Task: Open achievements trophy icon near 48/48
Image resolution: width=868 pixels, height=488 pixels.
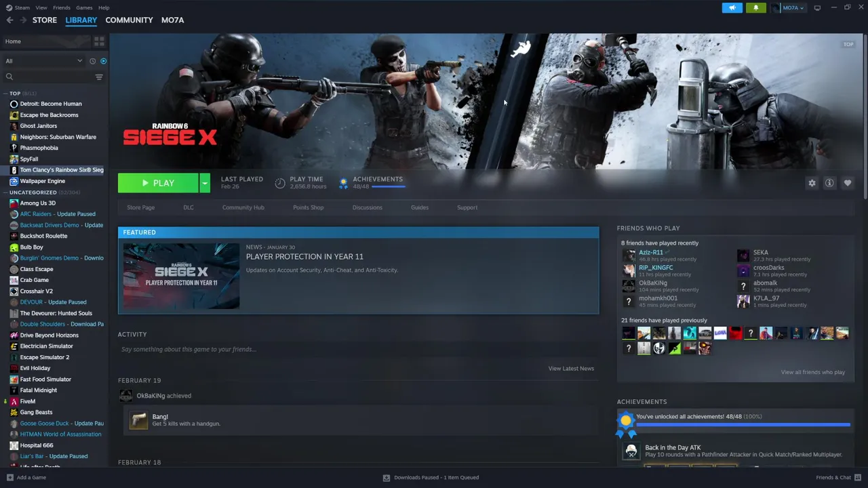Action: click(344, 183)
